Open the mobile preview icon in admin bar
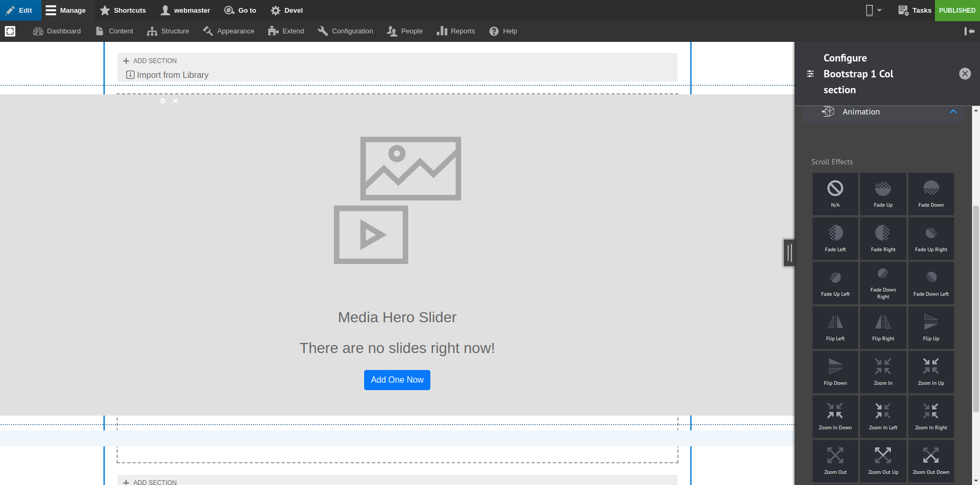 868,10
